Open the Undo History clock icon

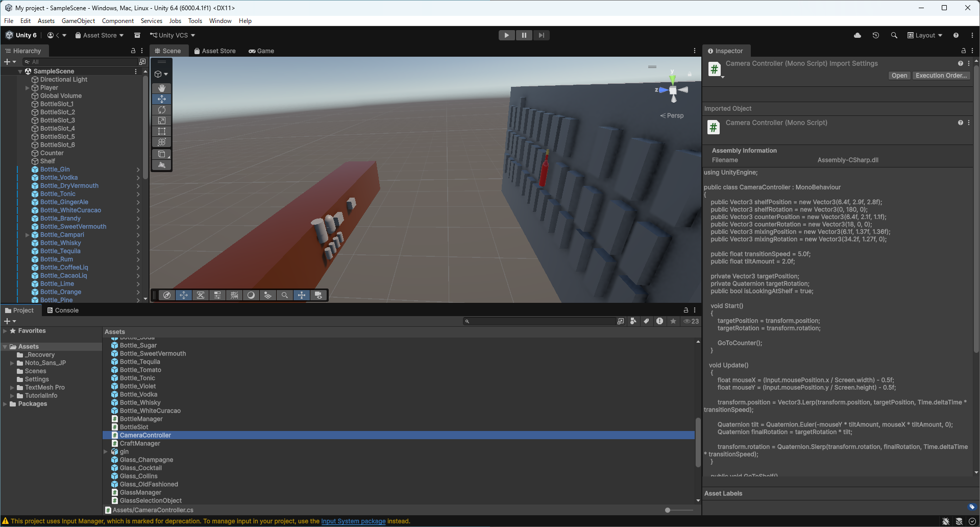[876, 35]
